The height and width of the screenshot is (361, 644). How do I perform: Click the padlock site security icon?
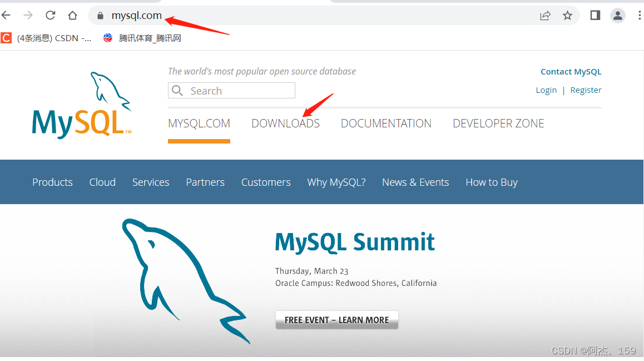tap(100, 16)
